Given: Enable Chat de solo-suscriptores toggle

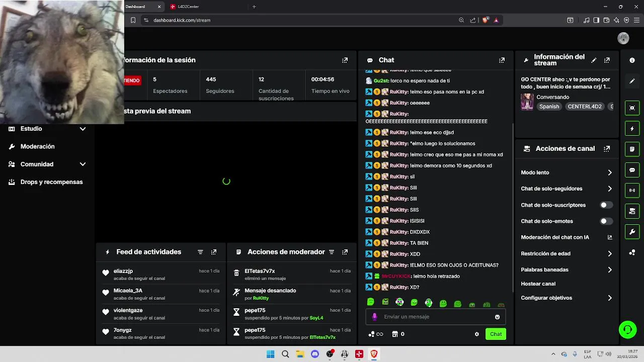Looking at the screenshot, I should click(x=606, y=205).
